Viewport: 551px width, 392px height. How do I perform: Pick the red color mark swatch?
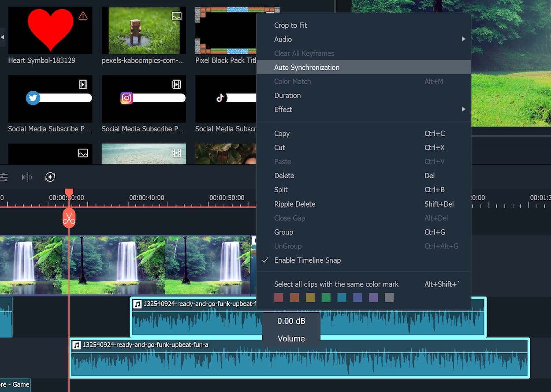tap(279, 298)
